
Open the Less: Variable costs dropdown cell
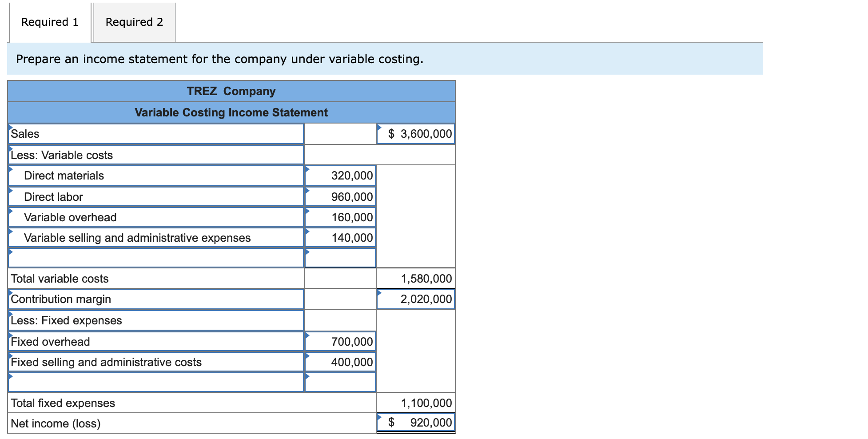click(x=156, y=155)
